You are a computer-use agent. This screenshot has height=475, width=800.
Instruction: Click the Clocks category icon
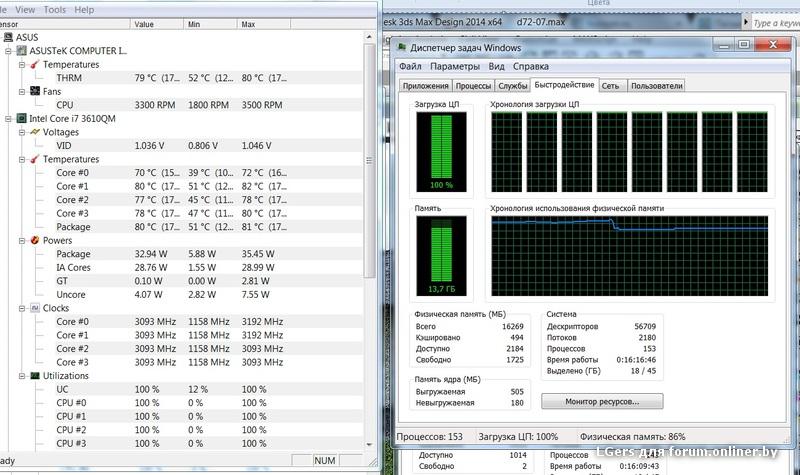coord(35,308)
